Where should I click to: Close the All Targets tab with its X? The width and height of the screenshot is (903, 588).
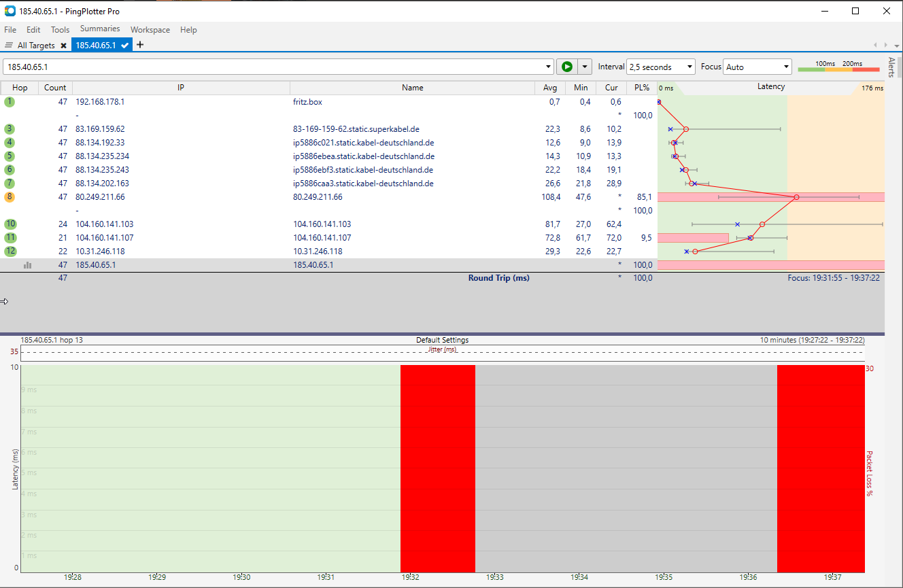click(64, 46)
